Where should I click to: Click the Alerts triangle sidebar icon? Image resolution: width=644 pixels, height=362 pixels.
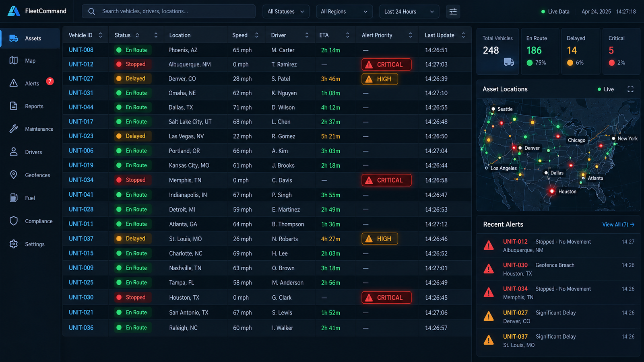pos(14,83)
